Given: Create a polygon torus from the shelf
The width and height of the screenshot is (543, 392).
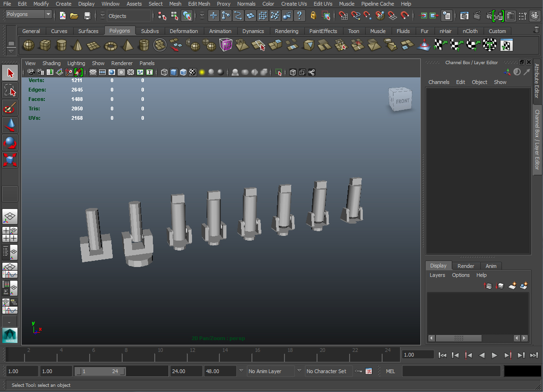Looking at the screenshot, I should click(110, 45).
